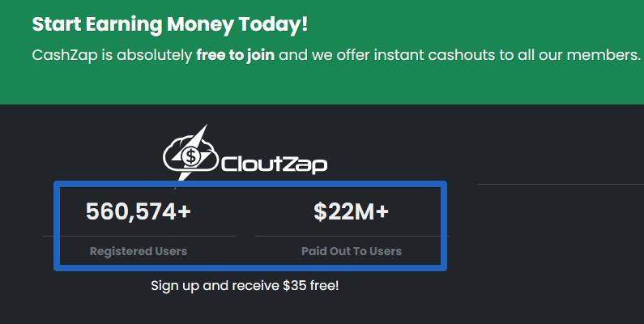This screenshot has height=324, width=644.
Task: Click the Start Earning Money Today heading
Action: 169,24
